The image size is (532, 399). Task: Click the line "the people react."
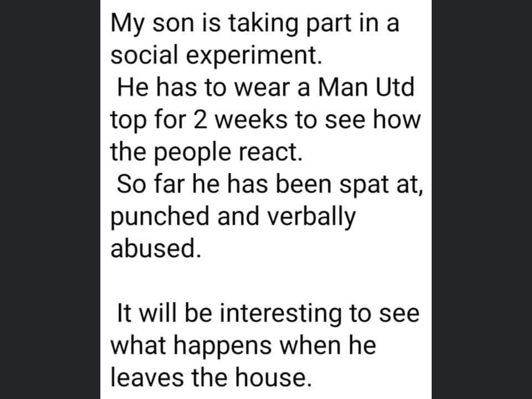tap(207, 152)
